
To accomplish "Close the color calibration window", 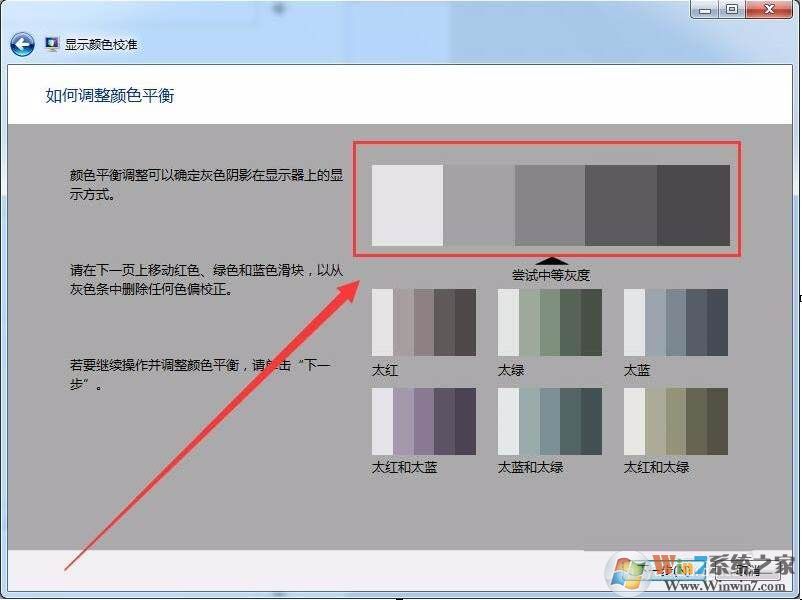I will 770,9.
